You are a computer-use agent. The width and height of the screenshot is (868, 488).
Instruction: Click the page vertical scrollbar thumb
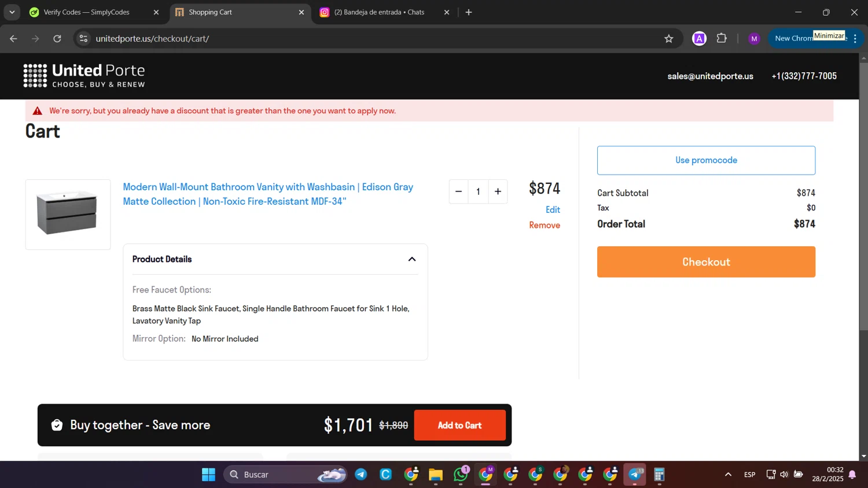(863, 197)
